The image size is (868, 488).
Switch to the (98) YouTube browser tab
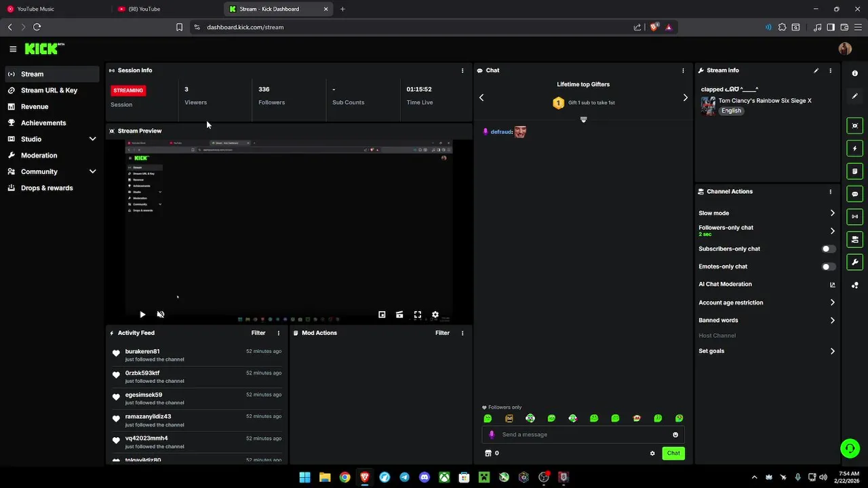[167, 9]
